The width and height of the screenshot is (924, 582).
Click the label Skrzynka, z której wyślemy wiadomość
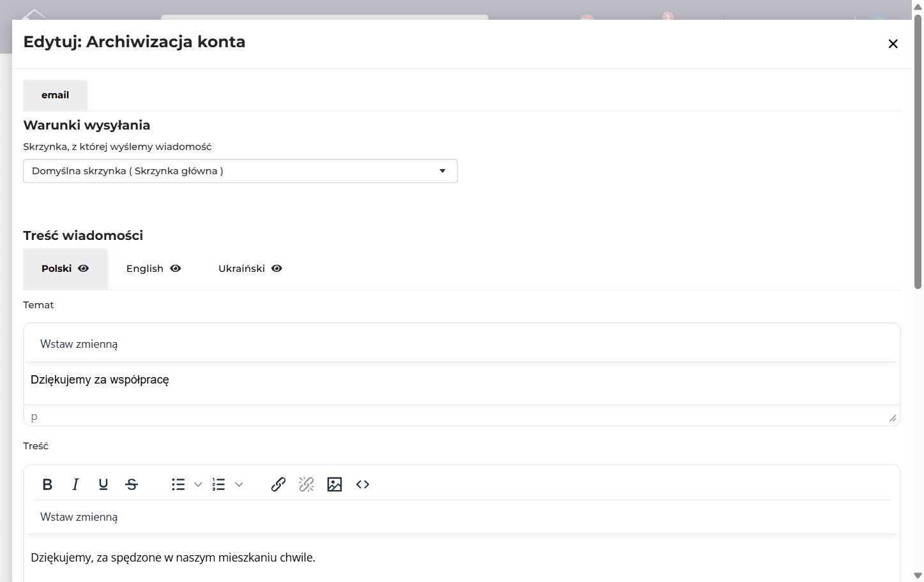pos(117,147)
